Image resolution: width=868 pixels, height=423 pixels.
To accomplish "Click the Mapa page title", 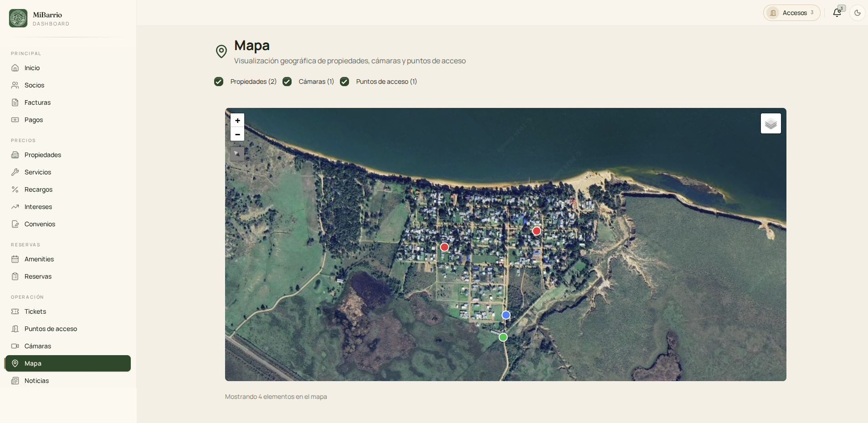I will point(252,46).
